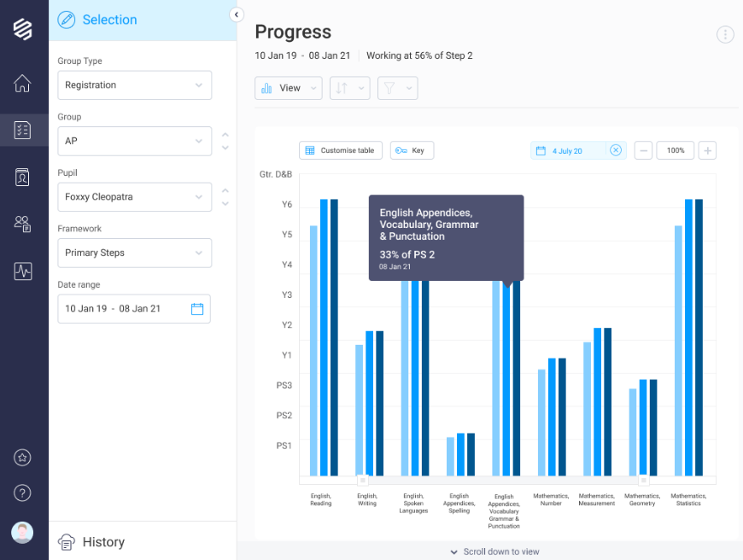Open the three-dot options menu

(725, 35)
